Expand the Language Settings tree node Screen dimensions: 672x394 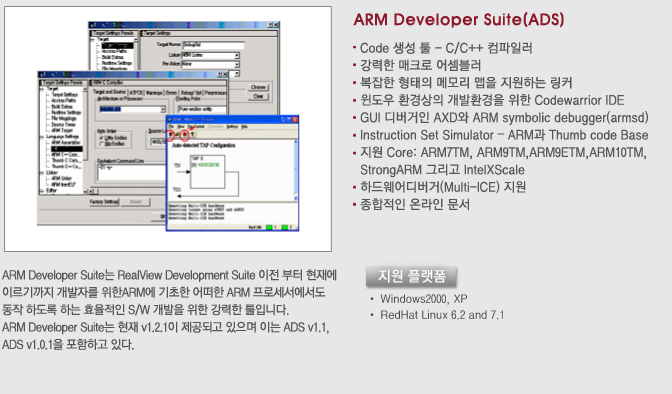42,136
